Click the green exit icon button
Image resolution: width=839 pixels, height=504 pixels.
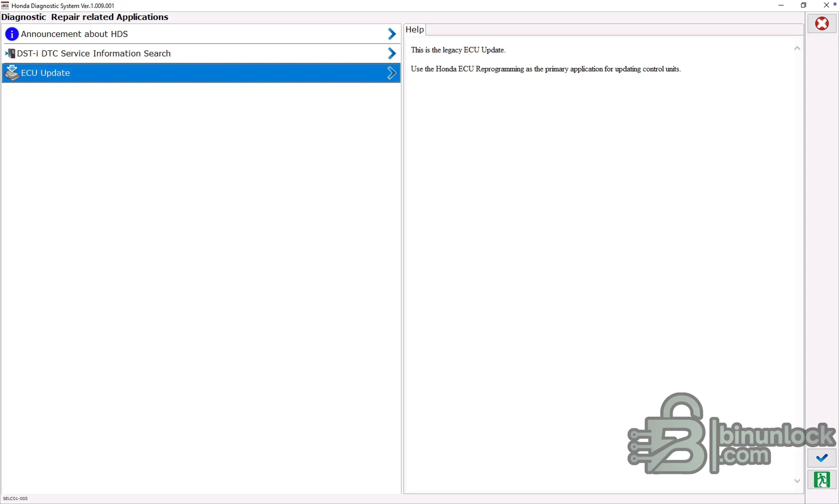[x=822, y=480]
